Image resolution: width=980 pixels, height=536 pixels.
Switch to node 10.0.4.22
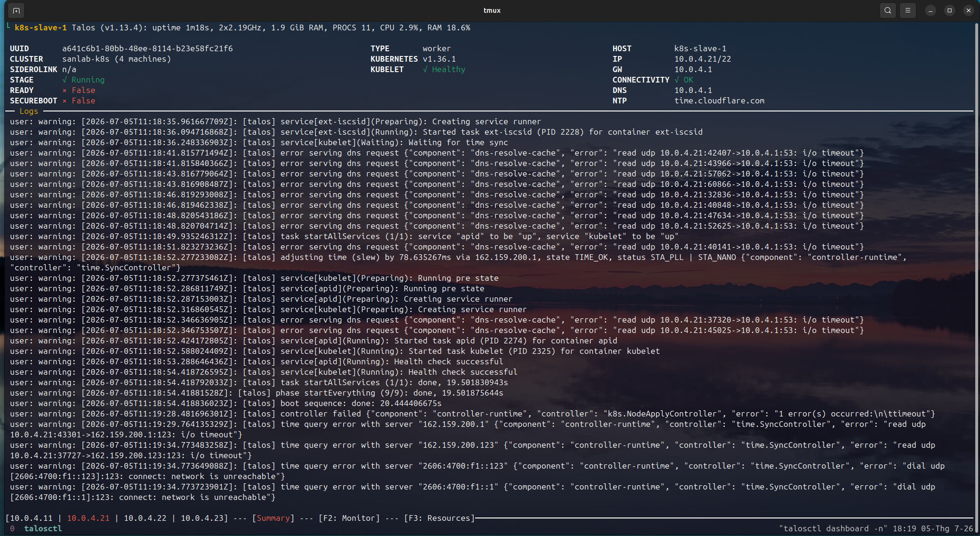coord(145,518)
